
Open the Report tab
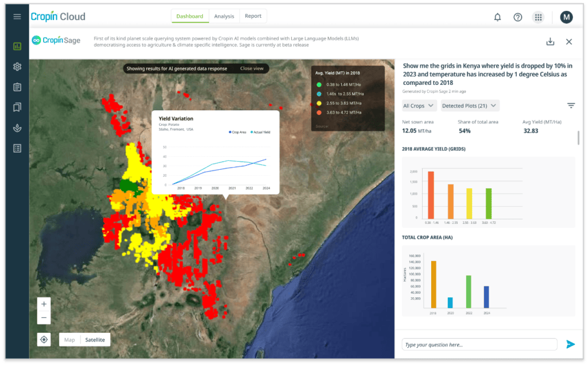pyautogui.click(x=253, y=16)
